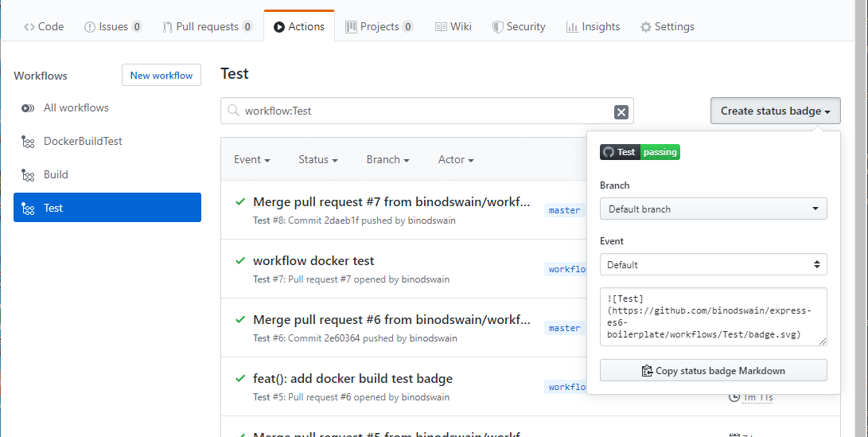Click the badge Markdown text area
Screen dimensions: 868x437
click(713, 317)
